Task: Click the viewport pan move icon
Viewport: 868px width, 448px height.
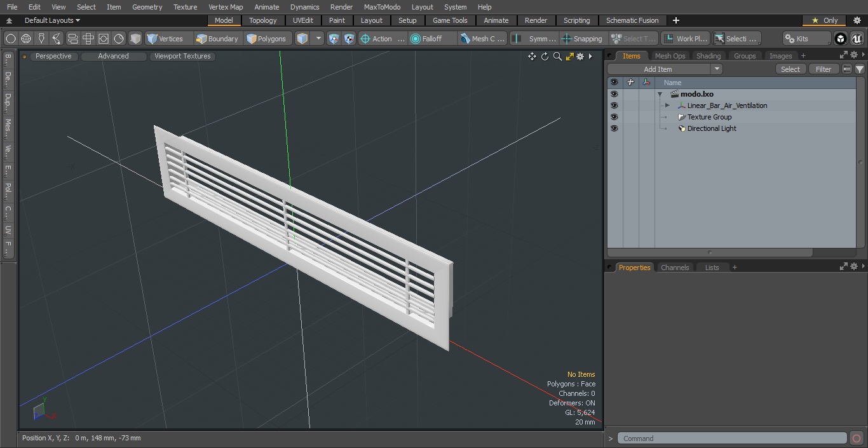Action: 532,57
